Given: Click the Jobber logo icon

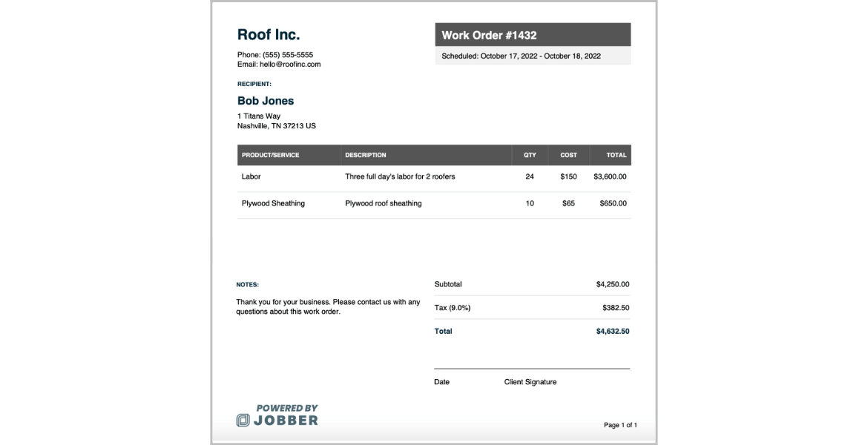Looking at the screenshot, I should 243,421.
